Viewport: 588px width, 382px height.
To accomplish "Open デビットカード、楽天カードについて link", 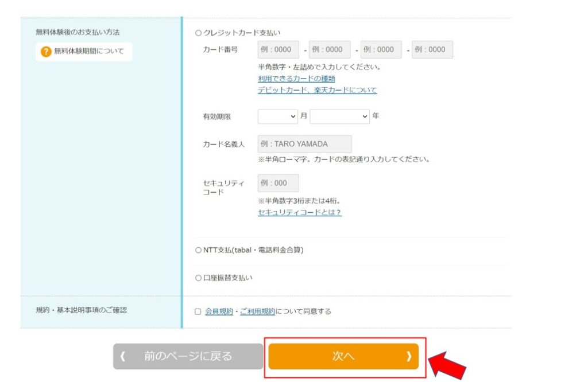I will point(317,90).
